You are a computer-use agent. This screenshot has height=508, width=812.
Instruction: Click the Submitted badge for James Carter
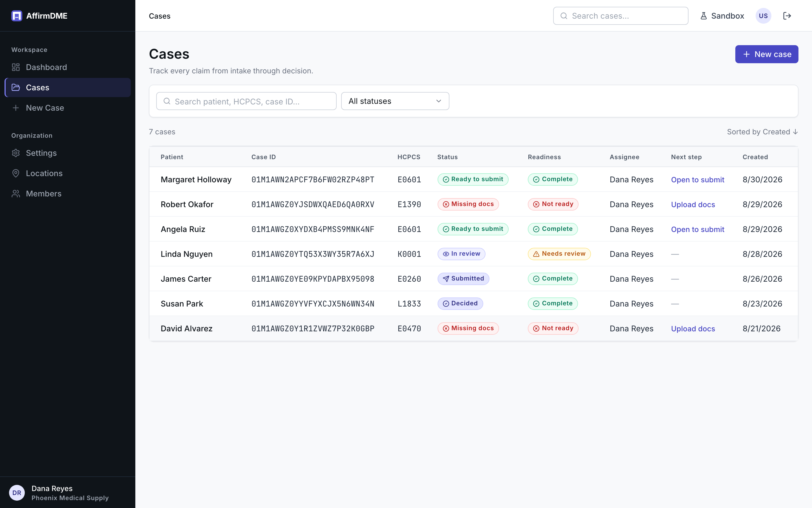pos(464,279)
